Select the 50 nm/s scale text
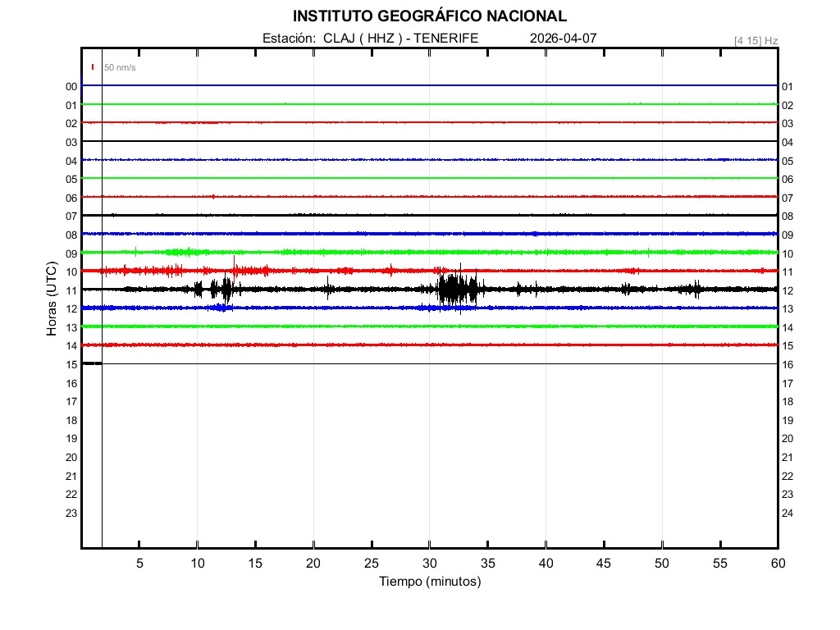The height and width of the screenshot is (630, 840). (x=120, y=67)
